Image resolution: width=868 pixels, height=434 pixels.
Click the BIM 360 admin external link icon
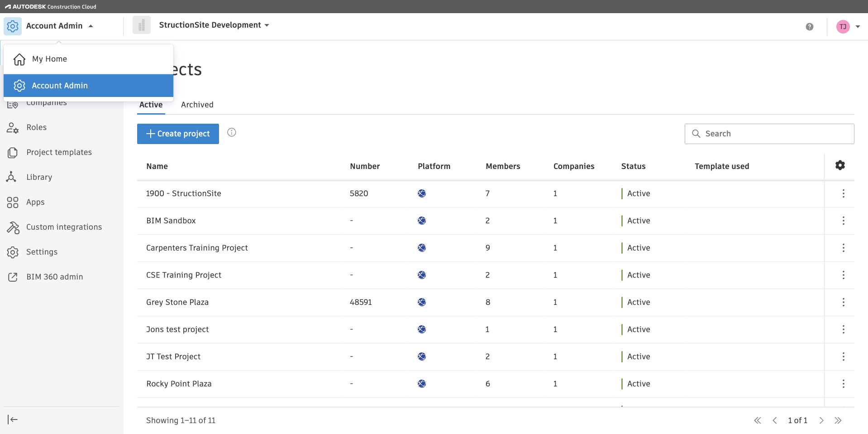pyautogui.click(x=13, y=277)
